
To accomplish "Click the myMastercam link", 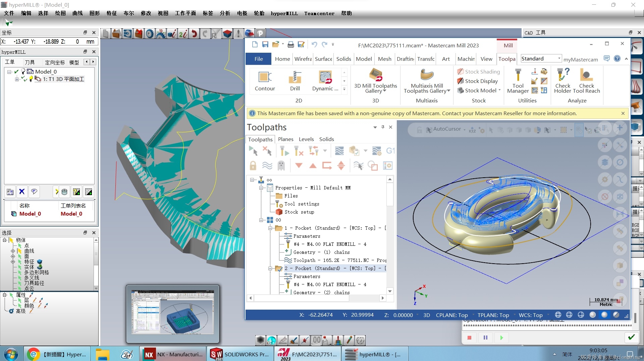I will click(x=581, y=59).
